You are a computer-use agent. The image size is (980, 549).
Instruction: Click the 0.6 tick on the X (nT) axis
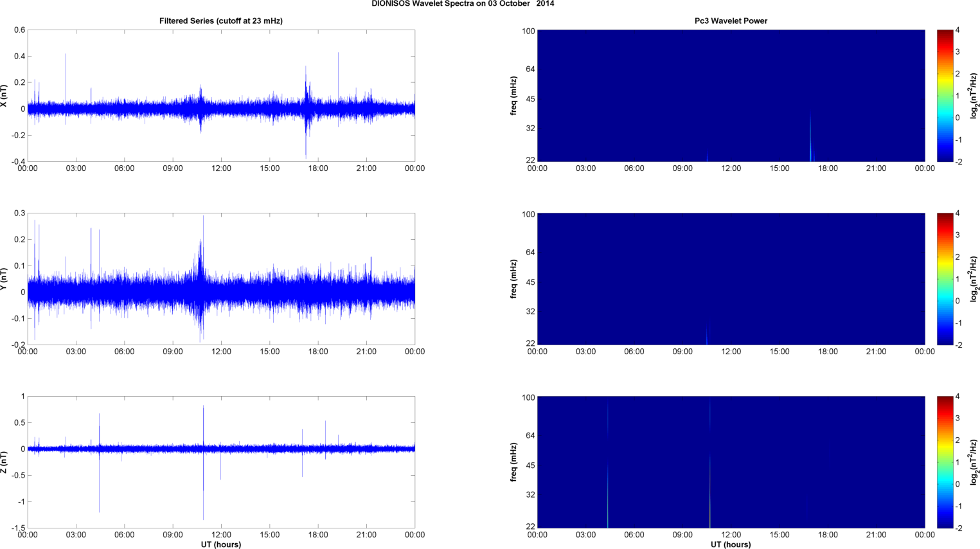(19, 30)
